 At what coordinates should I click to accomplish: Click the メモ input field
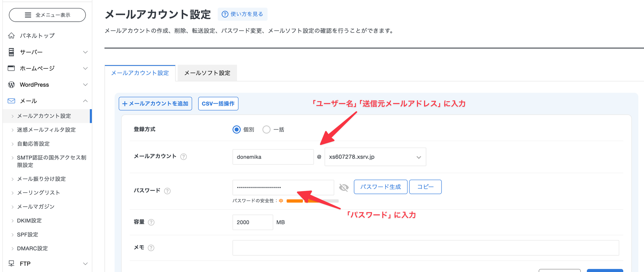(x=426, y=248)
